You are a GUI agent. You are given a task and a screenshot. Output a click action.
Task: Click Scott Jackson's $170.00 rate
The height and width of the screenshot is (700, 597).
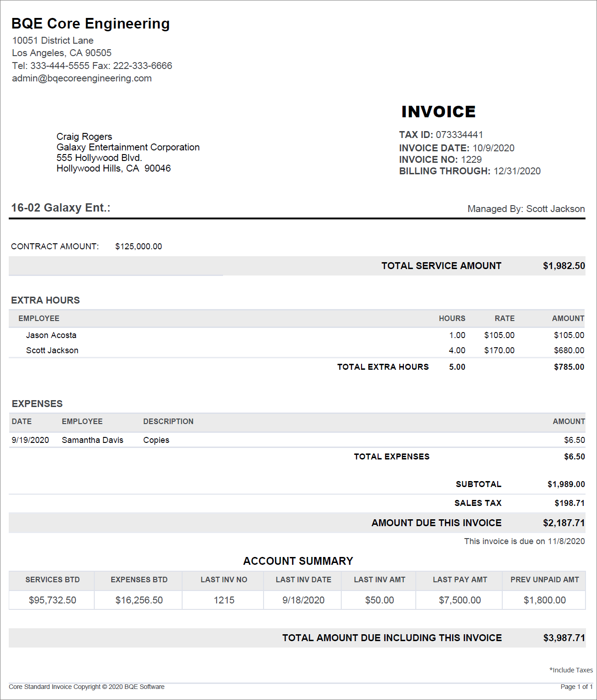pyautogui.click(x=499, y=350)
